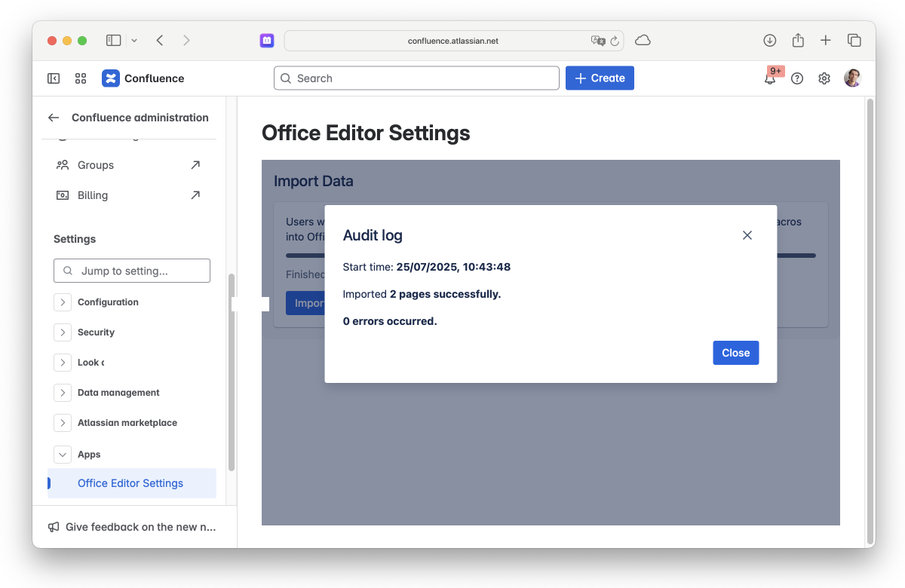Open the Billing link
905x588 pixels.
tap(129, 195)
